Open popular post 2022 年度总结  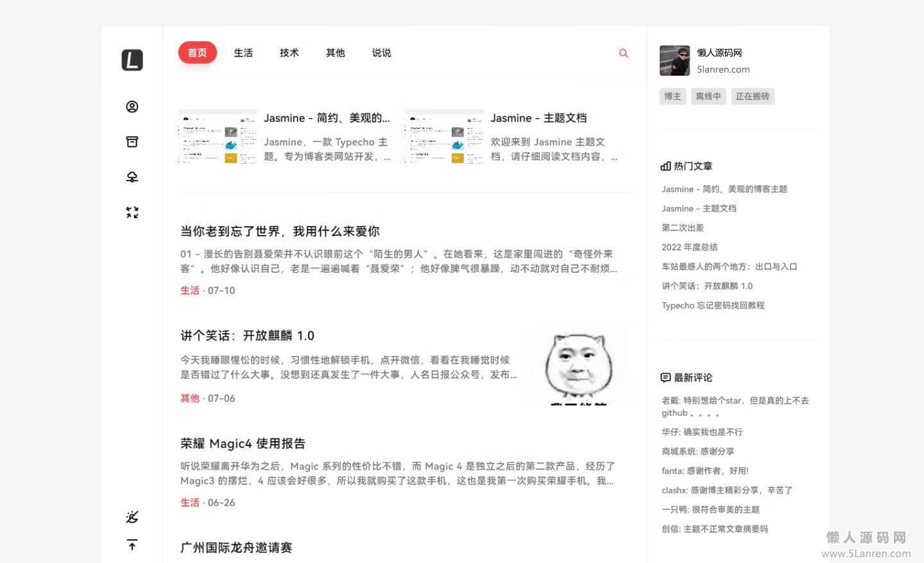click(x=690, y=247)
